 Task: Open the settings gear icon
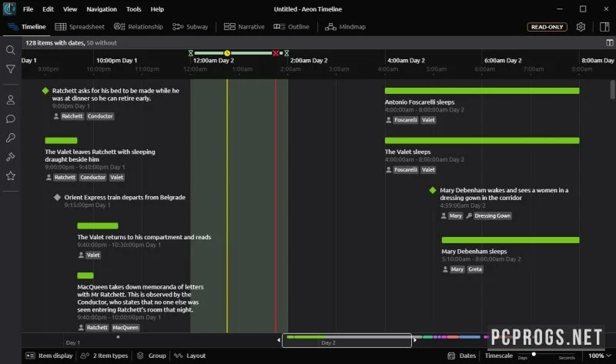pos(581,27)
